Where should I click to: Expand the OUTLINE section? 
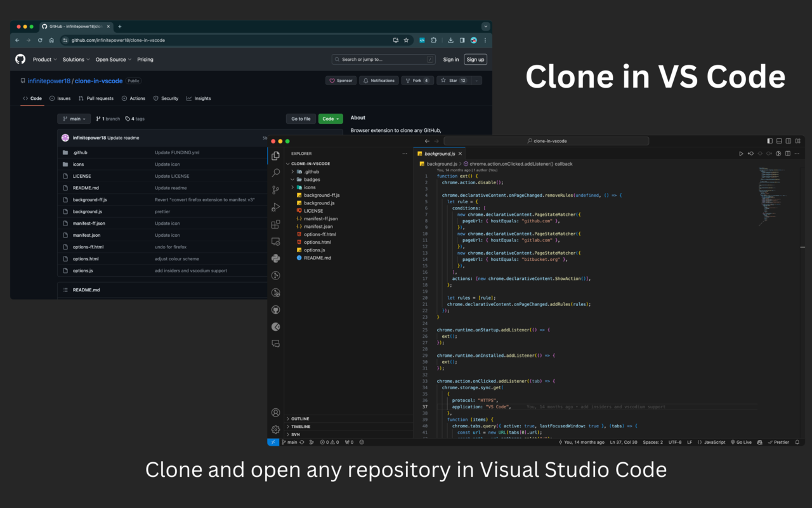298,418
